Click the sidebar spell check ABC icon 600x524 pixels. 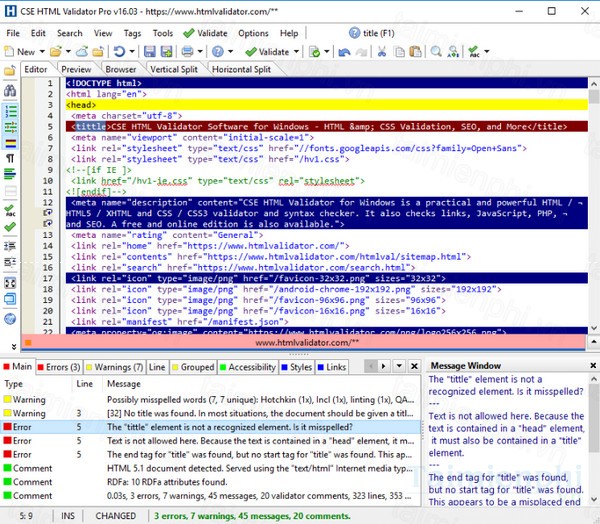click(10, 210)
